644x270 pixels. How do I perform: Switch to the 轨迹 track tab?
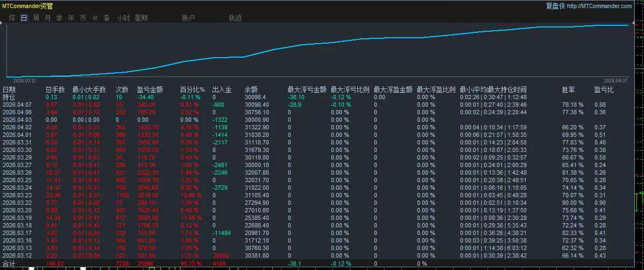click(235, 18)
